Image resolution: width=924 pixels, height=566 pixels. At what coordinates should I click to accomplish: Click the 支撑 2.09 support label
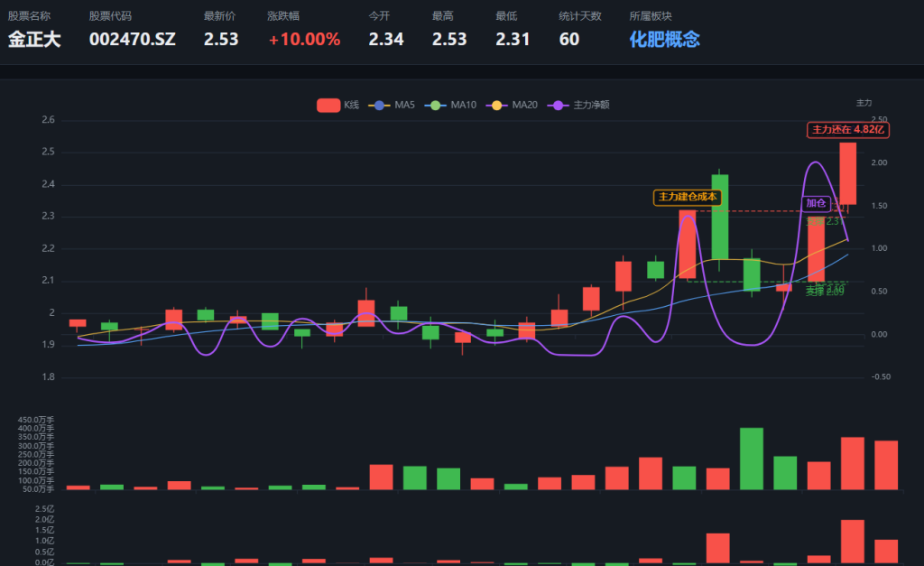825,292
